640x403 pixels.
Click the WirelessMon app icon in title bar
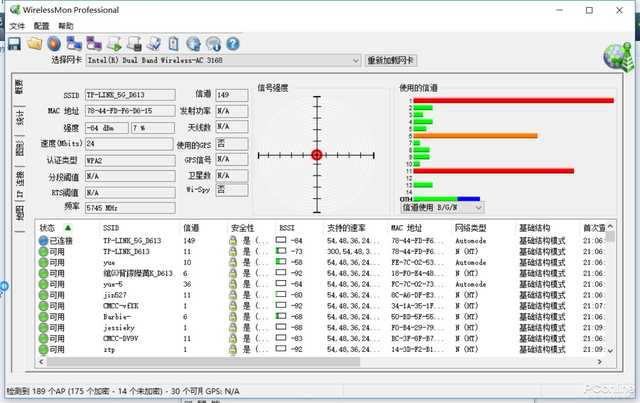tap(14, 10)
